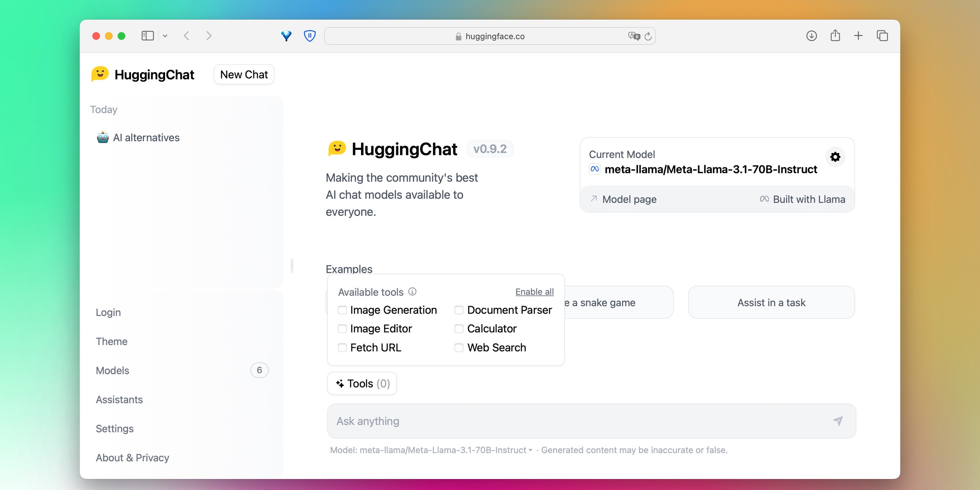The height and width of the screenshot is (490, 980).
Task: Enable the Fetch URL checkbox
Action: click(x=342, y=347)
